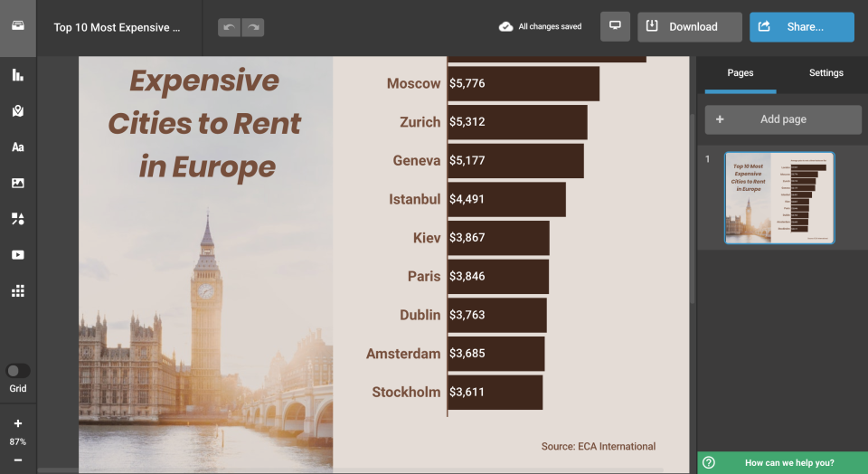
Task: Open the text tool panel (Aa)
Action: (x=18, y=147)
